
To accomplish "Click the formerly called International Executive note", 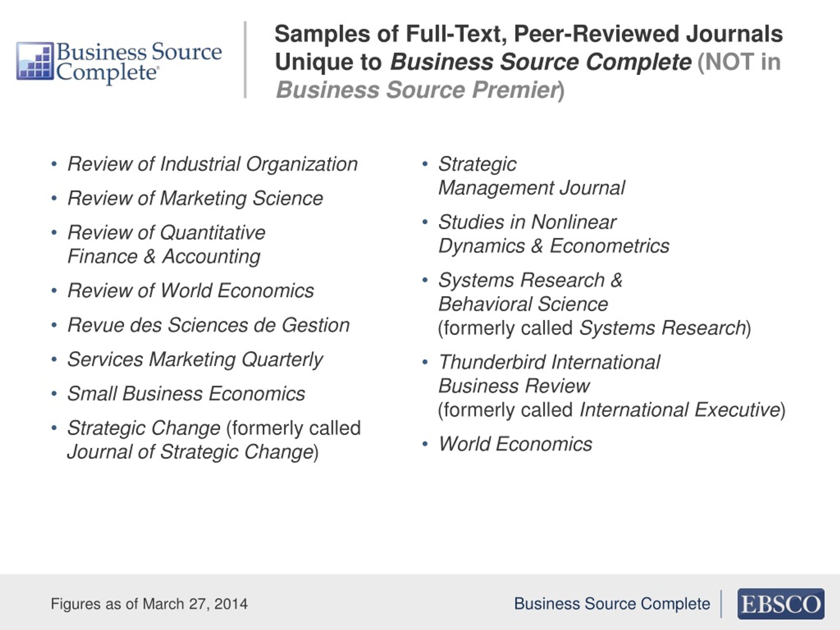I will [x=611, y=410].
